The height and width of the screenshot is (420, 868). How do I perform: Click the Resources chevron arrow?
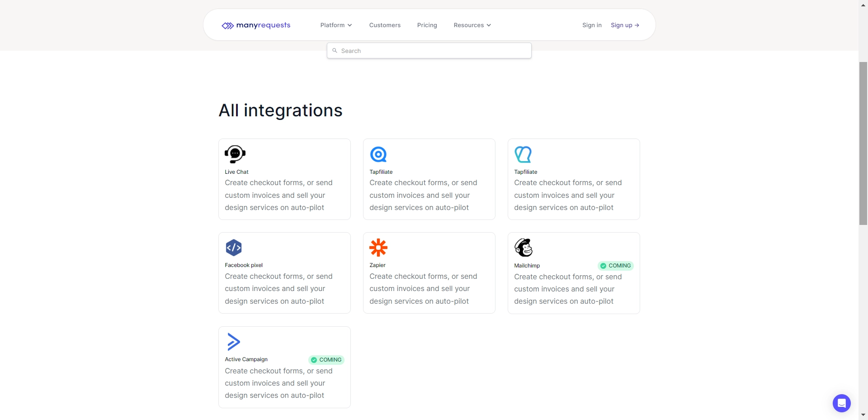489,25
